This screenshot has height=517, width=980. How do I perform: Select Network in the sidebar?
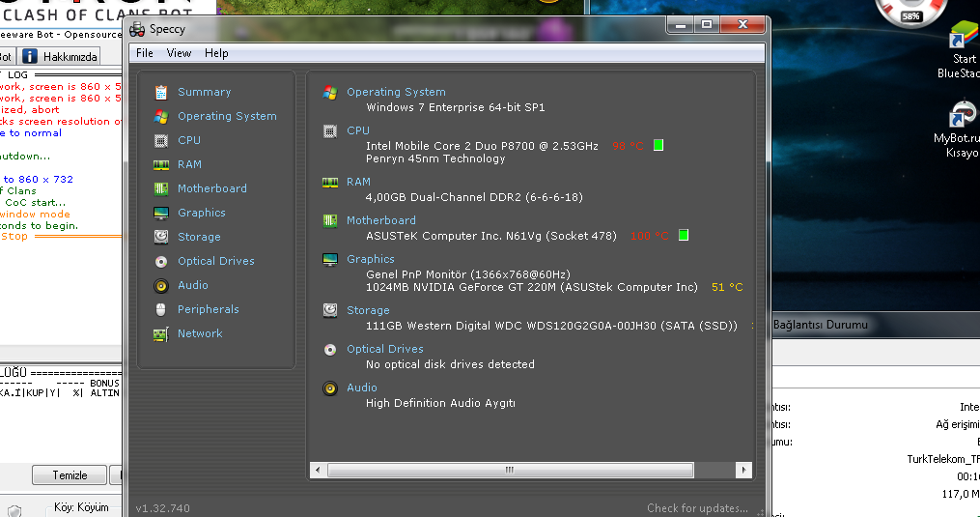tap(200, 333)
